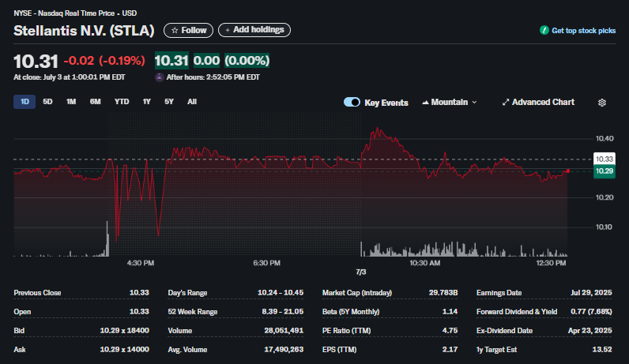Click the star icon in Follow button
The image size is (629, 364).
click(175, 31)
